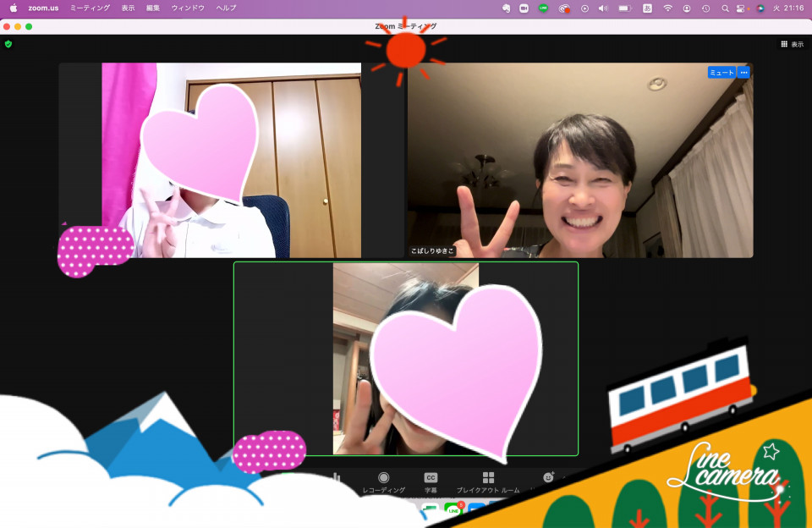Click the Zoom camera icon in menu bar
The width and height of the screenshot is (812, 528).
524,8
